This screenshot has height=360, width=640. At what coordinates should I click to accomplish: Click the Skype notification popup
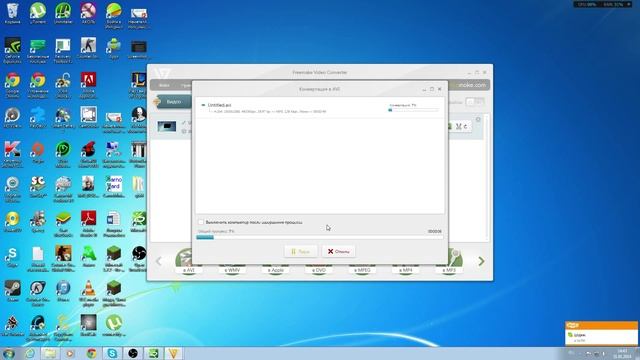(601, 333)
